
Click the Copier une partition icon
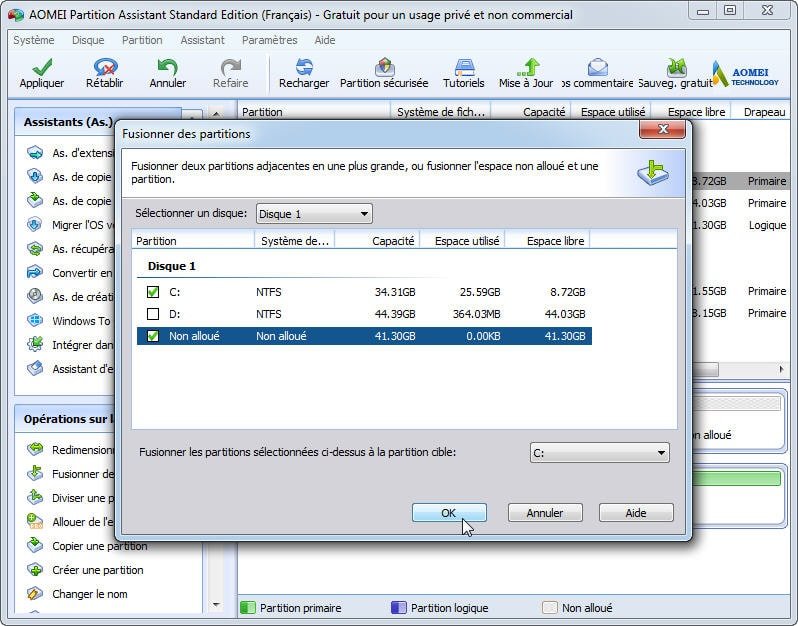35,545
